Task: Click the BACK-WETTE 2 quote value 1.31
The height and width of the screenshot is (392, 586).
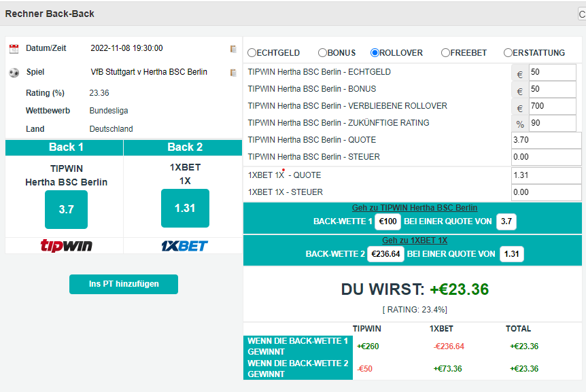Action: [x=512, y=254]
